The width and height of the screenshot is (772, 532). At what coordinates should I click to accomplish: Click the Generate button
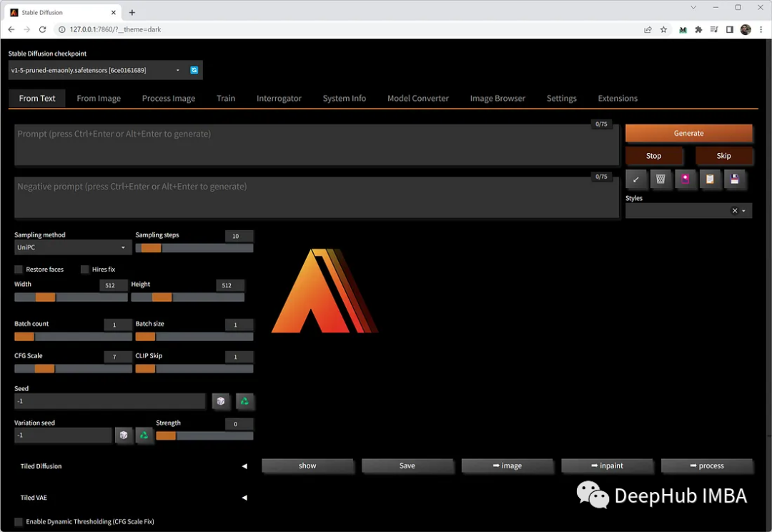pyautogui.click(x=688, y=133)
